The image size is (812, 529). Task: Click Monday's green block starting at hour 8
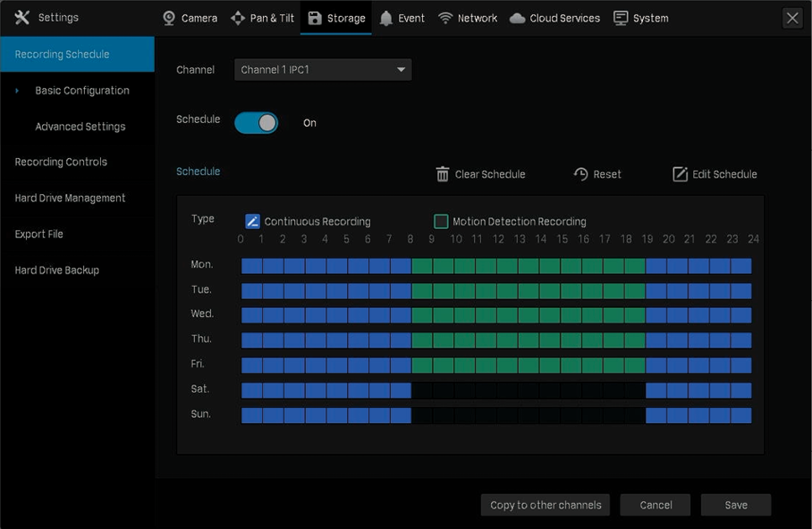[422, 266]
